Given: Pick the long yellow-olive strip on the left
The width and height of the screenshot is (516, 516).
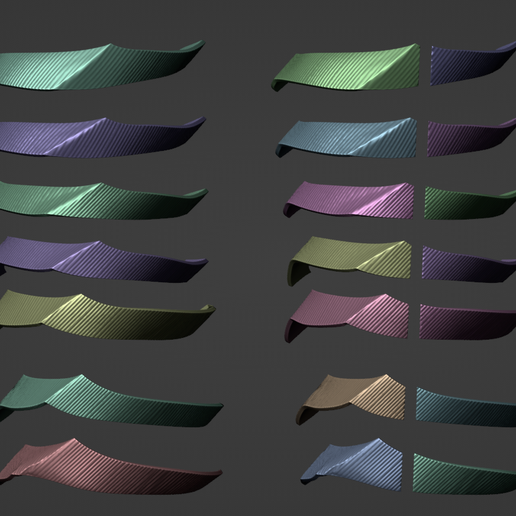Looking at the screenshot, I should coord(107,317).
